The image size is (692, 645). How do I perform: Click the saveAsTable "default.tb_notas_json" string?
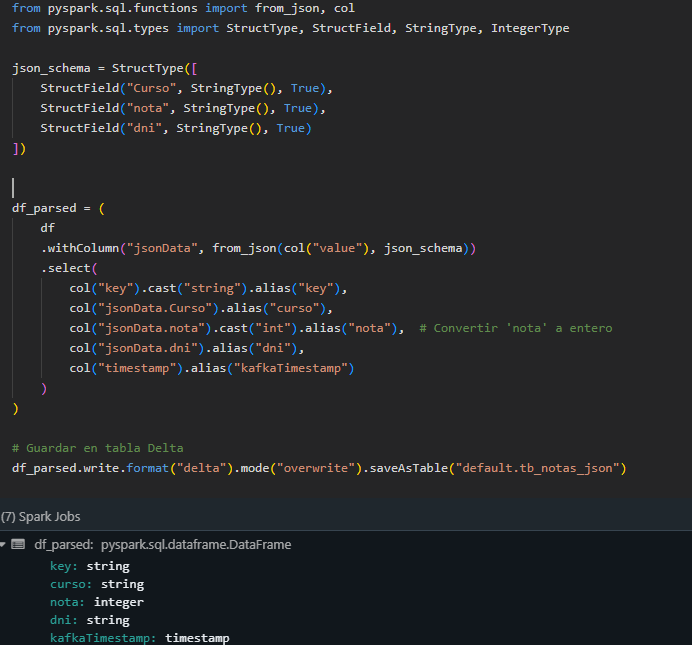click(x=538, y=468)
